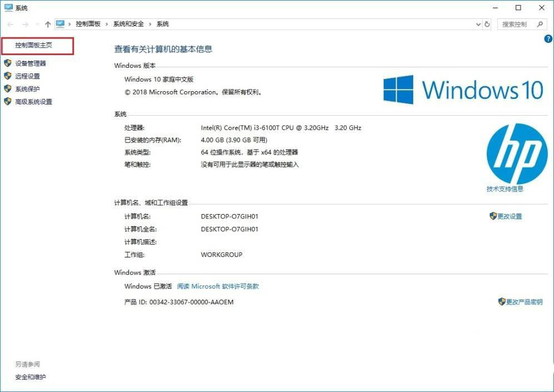Select 系统 breadcrumb in address bar
Image resolution: width=554 pixels, height=392 pixels.
162,24
